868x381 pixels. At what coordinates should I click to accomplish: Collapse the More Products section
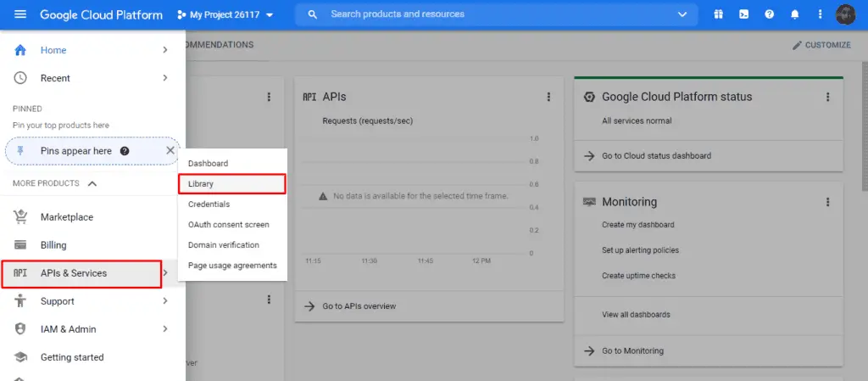92,183
